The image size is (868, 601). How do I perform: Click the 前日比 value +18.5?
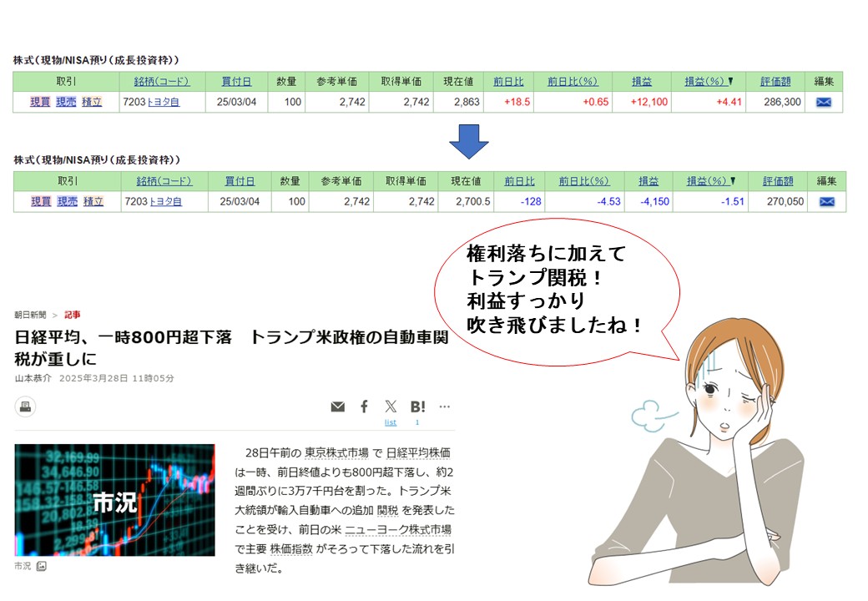click(517, 102)
